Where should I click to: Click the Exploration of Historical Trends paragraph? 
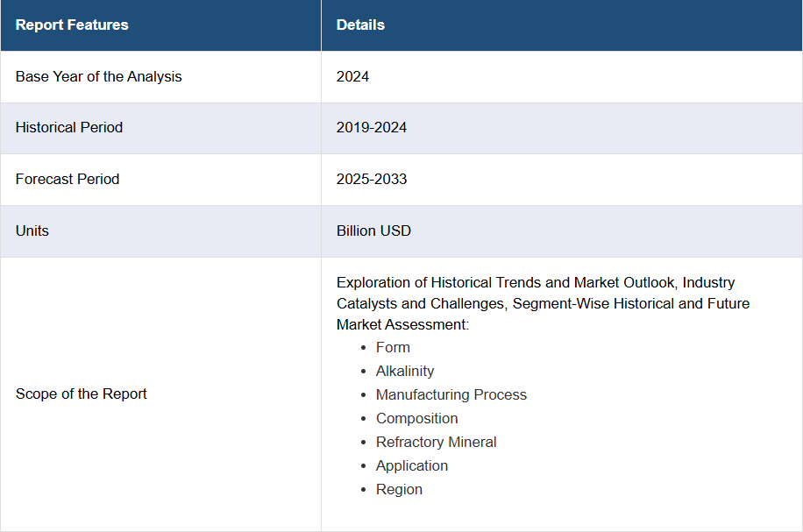(x=543, y=303)
